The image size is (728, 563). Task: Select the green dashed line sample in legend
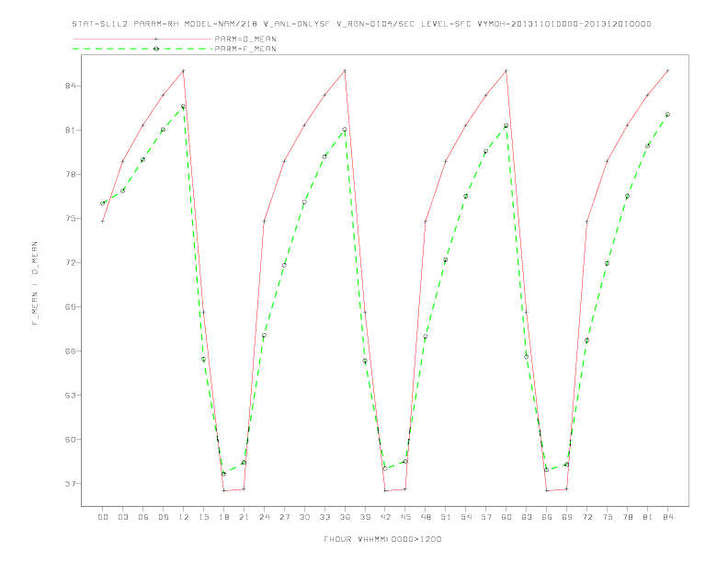coord(142,49)
